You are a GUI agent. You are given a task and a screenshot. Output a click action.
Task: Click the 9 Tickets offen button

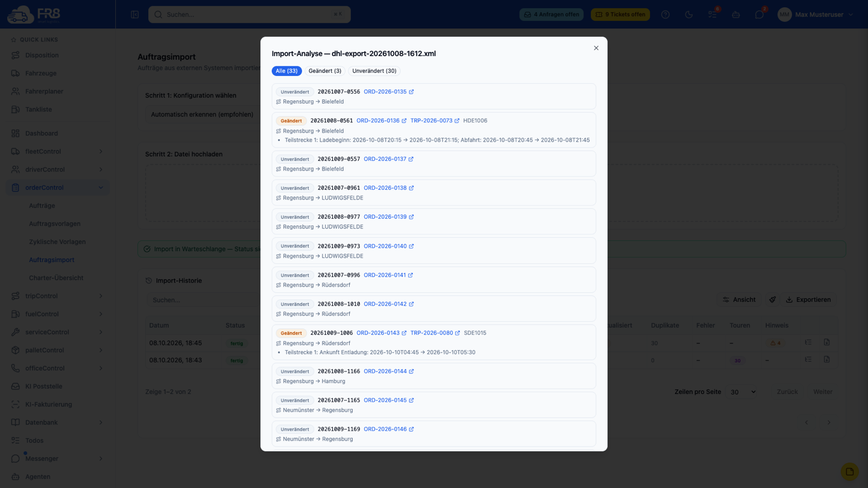[x=620, y=14]
